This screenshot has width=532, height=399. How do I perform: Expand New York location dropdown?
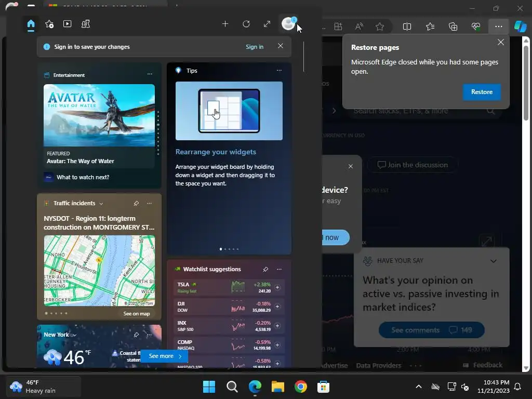tap(75, 335)
